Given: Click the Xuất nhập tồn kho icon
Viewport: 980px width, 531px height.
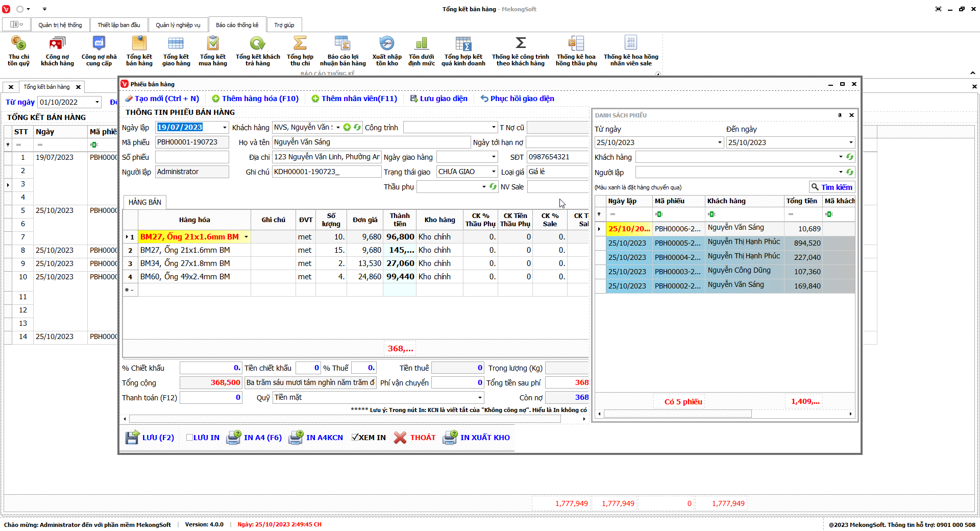Looking at the screenshot, I should click(x=386, y=44).
